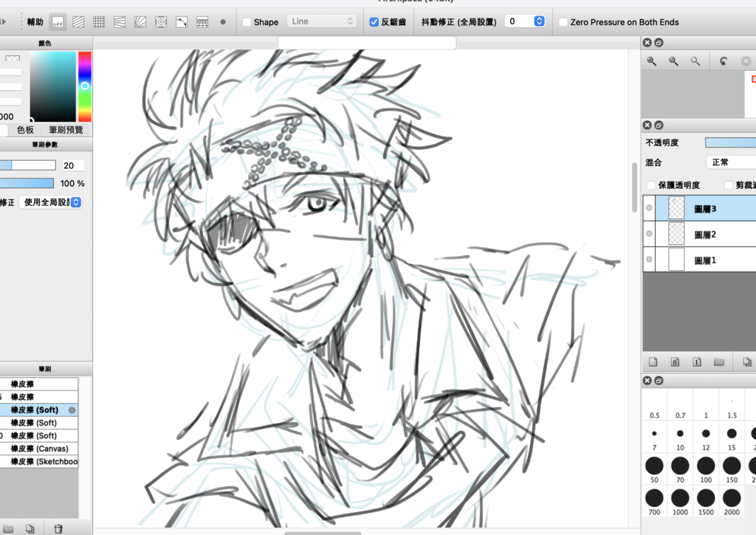The width and height of the screenshot is (756, 535).
Task: Select the curve snap tool
Action: coord(182,22)
